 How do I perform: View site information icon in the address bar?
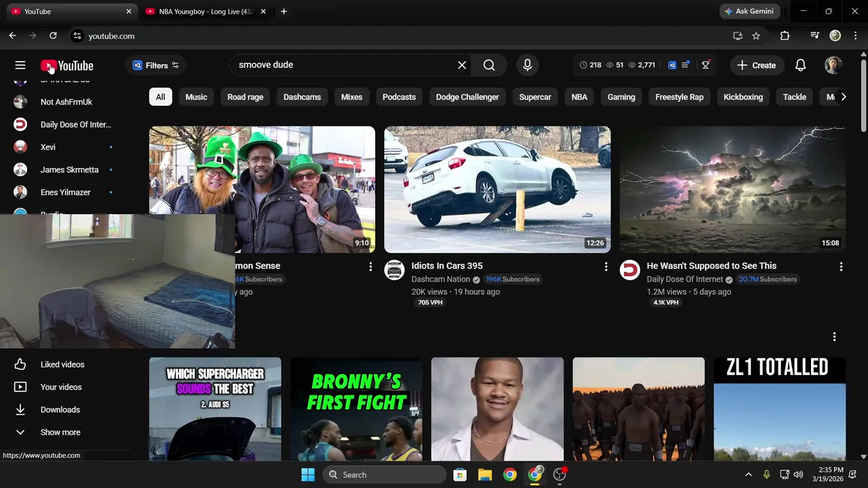pos(77,36)
